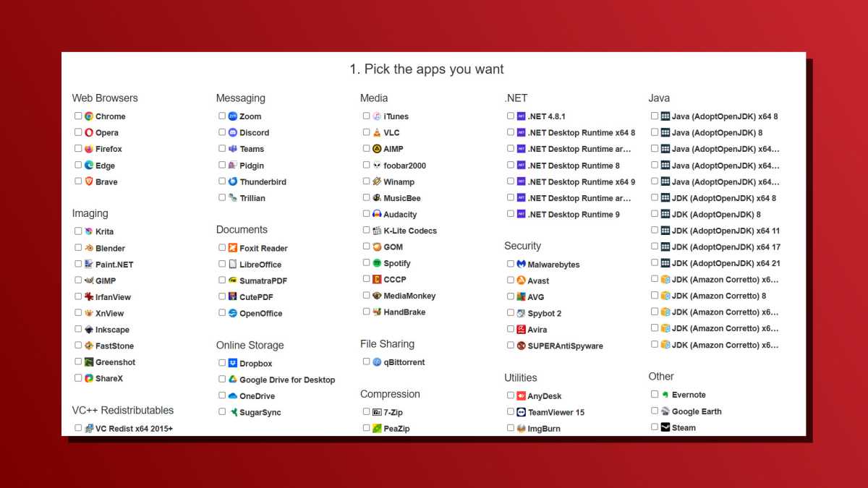The width and height of the screenshot is (868, 488).
Task: Check the ImgBurn checkbox
Action: [511, 428]
